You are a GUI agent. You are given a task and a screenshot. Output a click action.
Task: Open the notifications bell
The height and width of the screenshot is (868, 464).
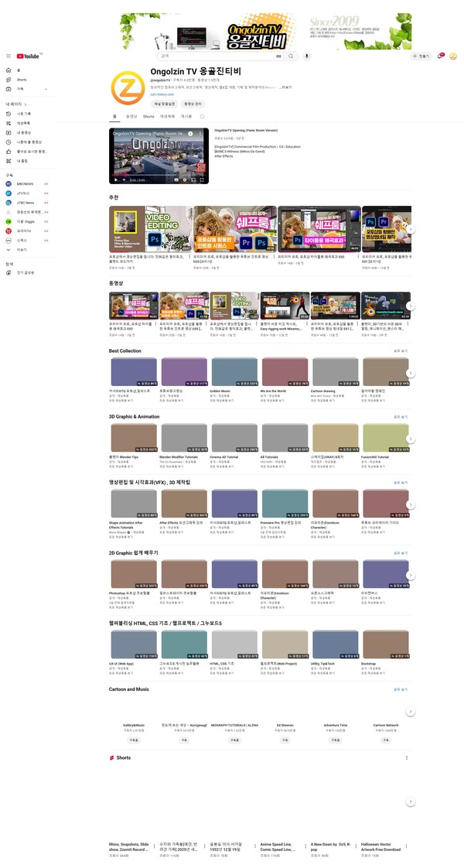coord(440,56)
